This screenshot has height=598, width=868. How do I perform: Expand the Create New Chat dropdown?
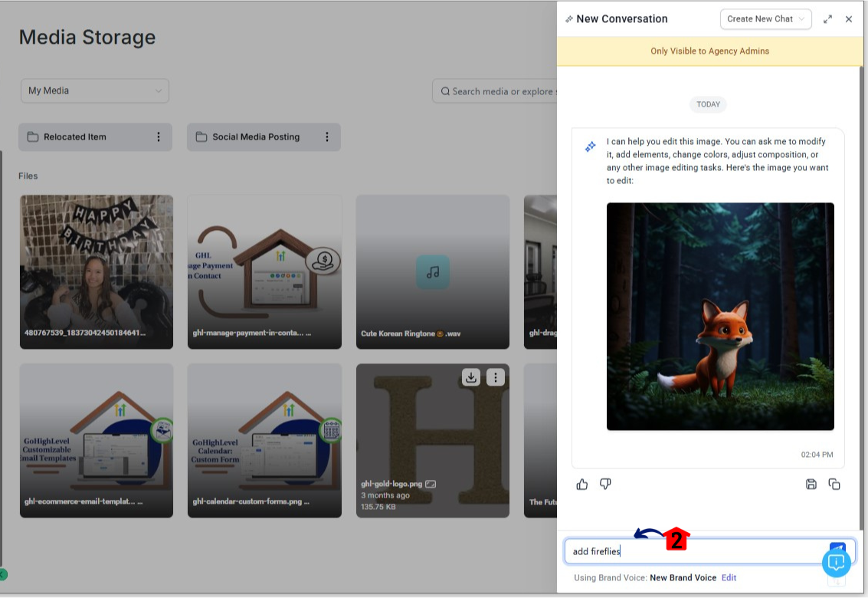(x=765, y=19)
